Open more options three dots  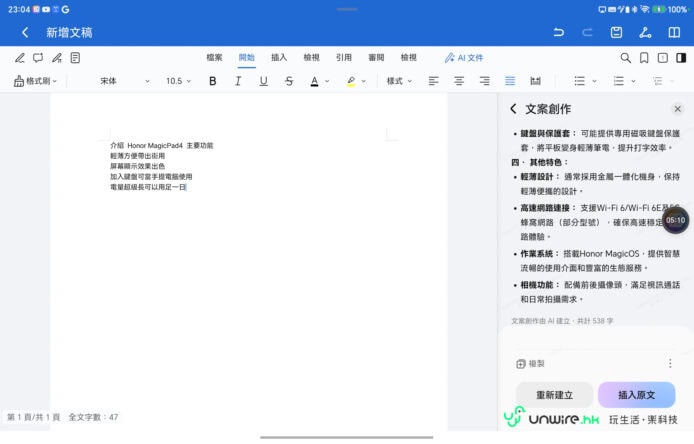(670, 363)
